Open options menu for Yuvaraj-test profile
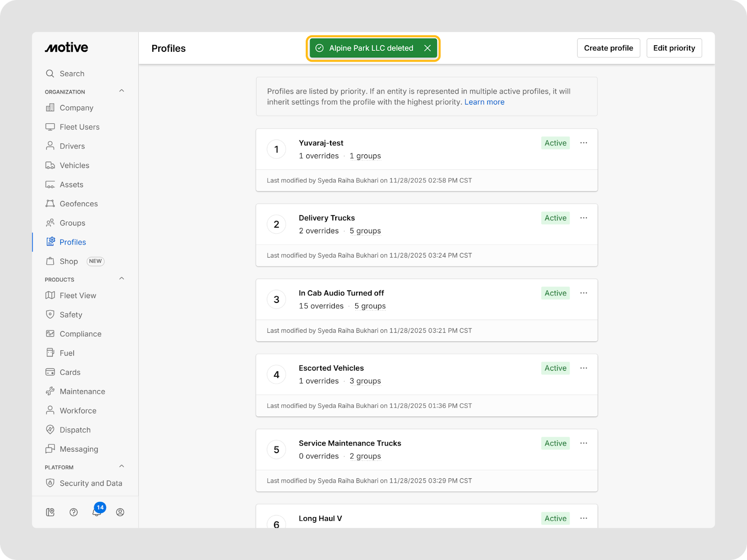747x560 pixels. [x=584, y=143]
